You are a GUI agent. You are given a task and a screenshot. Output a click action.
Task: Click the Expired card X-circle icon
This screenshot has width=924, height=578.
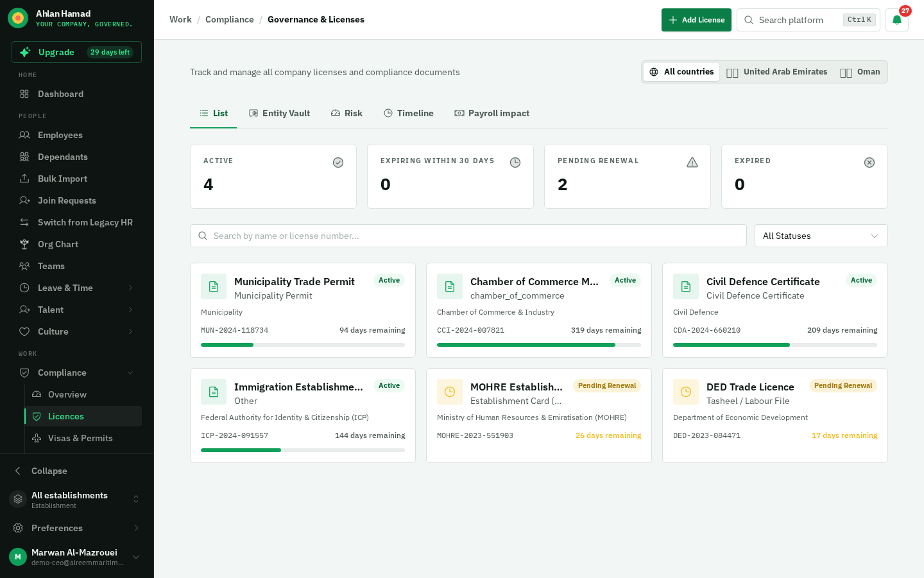point(869,162)
